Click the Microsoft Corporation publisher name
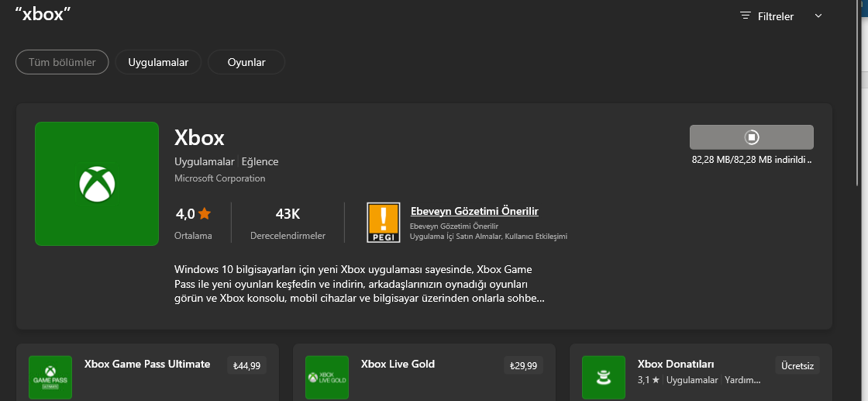 [220, 178]
